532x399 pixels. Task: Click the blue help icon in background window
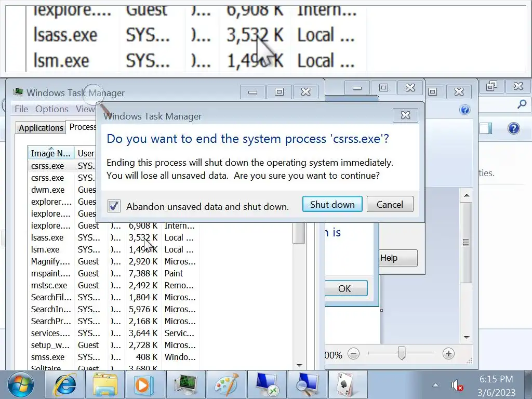pos(465,110)
